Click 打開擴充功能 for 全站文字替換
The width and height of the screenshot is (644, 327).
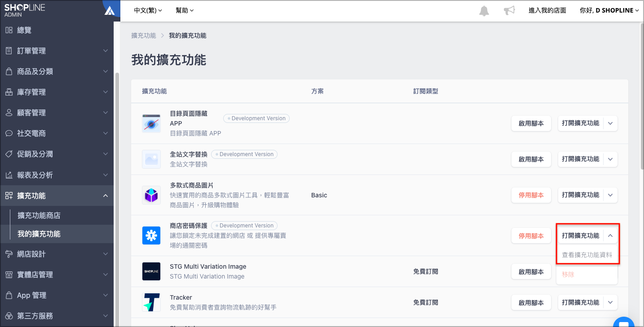tap(581, 159)
